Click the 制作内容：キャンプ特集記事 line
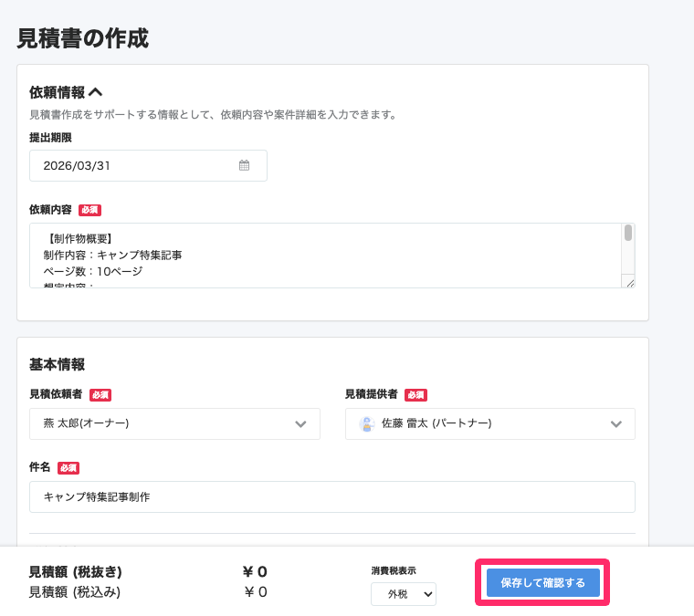This screenshot has width=694, height=616. (x=112, y=256)
